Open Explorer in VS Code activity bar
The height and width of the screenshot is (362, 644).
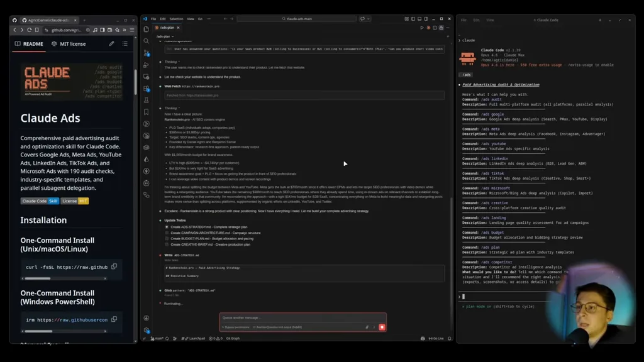(146, 29)
